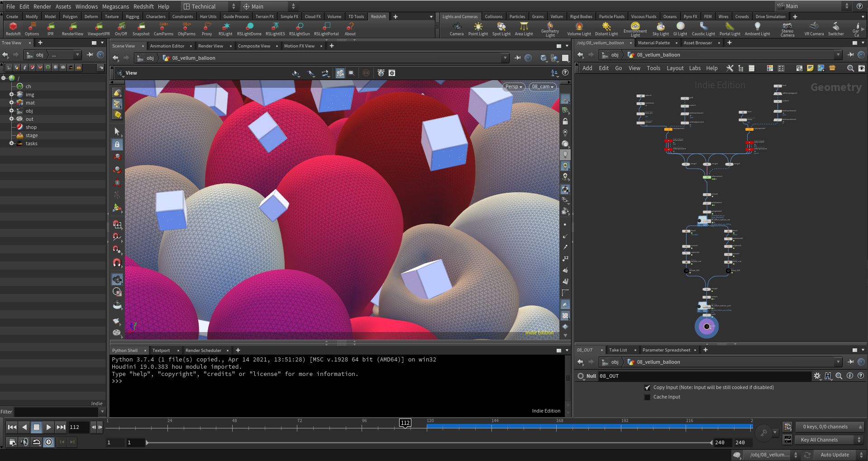Open the Megascans menu
This screenshot has width=868, height=461.
click(115, 6)
